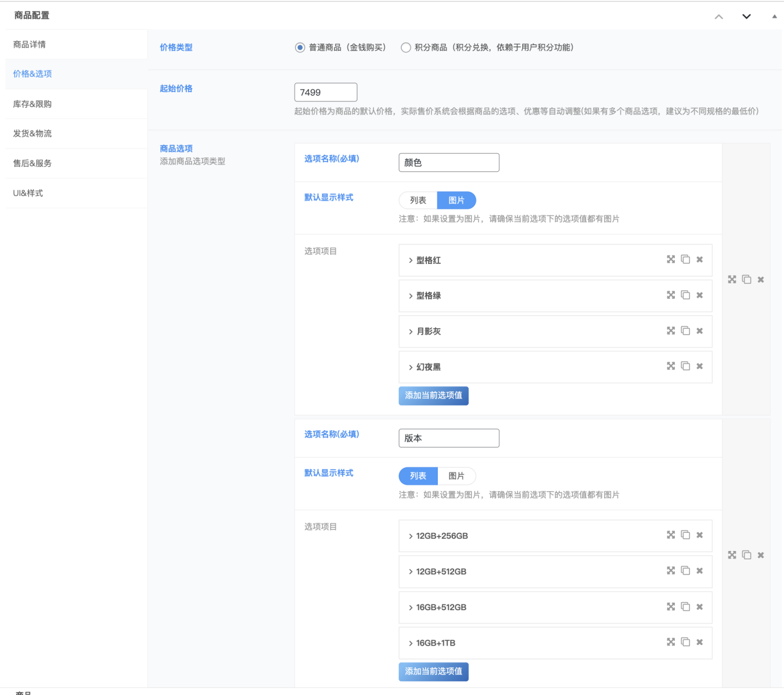Expand the 16GB+1TB option item
Screen dimensions: 784x695
[411, 643]
